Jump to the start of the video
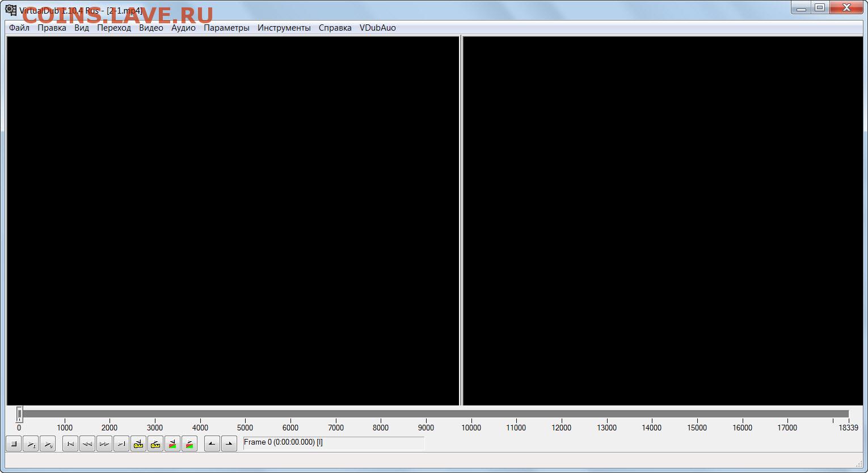Viewport: 868px width, 473px height. 70,444
